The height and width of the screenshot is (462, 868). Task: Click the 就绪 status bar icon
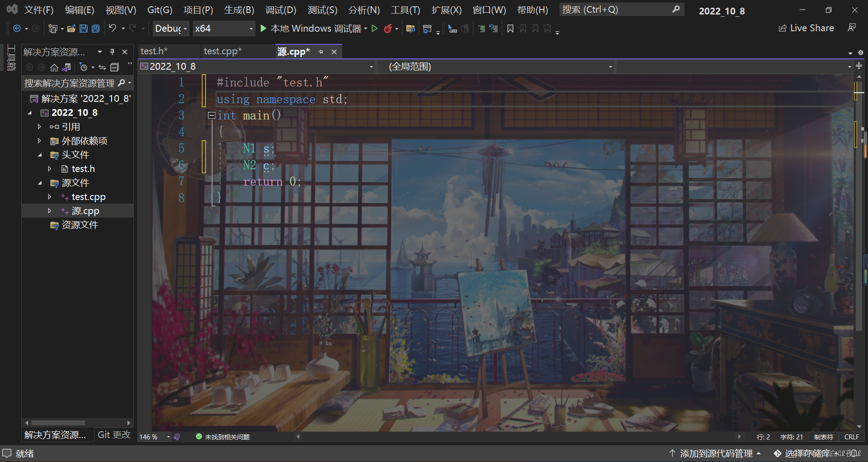[7, 453]
